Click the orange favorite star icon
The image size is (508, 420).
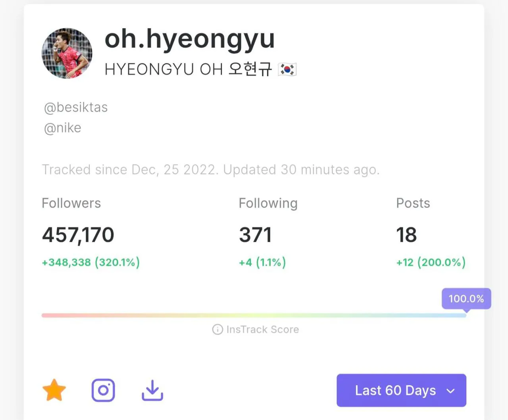54,390
